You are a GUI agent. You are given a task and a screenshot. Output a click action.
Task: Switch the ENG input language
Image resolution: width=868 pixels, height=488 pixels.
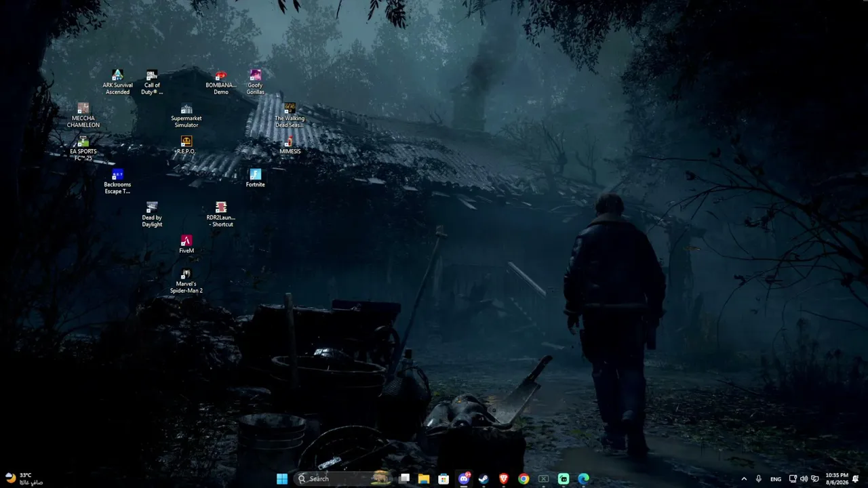point(776,479)
